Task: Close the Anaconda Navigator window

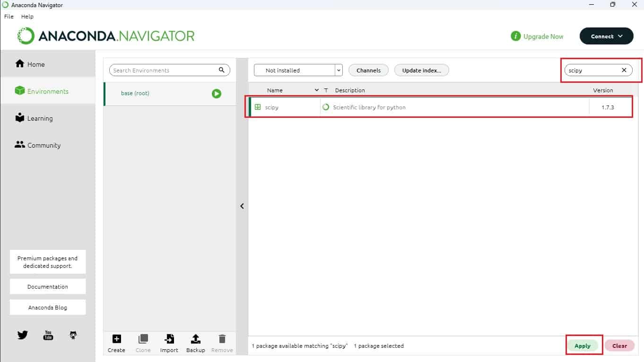Action: [x=634, y=5]
